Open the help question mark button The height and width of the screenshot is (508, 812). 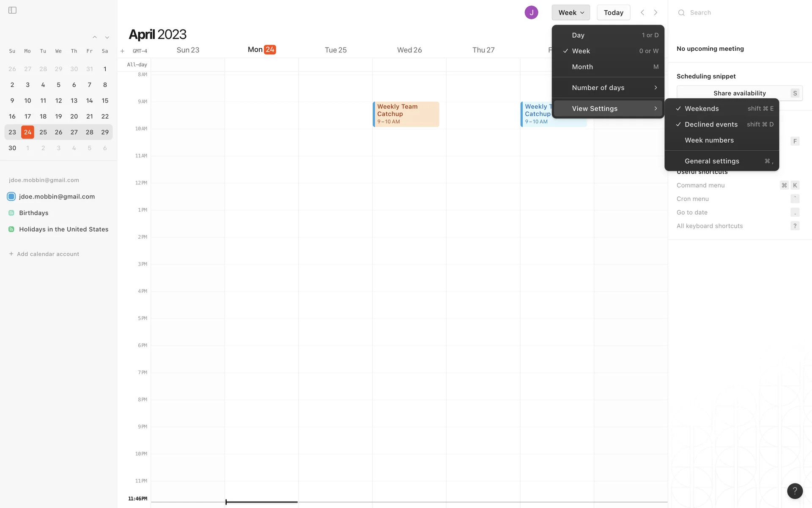(x=795, y=491)
